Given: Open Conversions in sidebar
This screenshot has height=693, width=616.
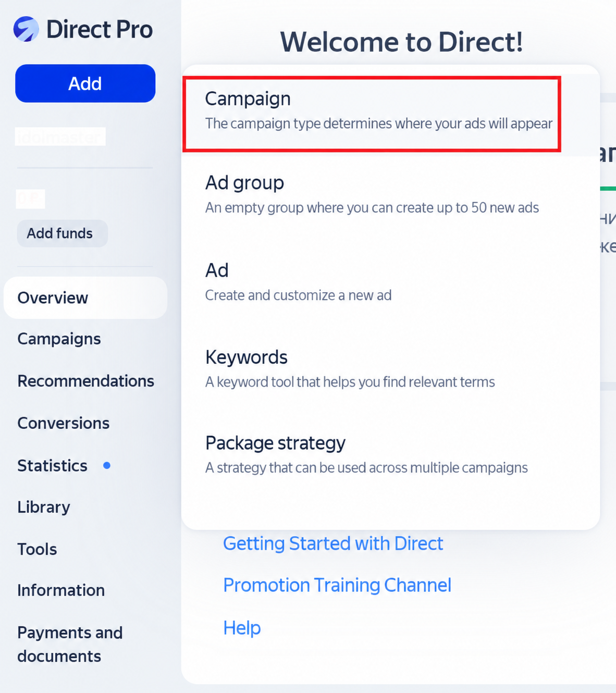Looking at the screenshot, I should point(63,423).
